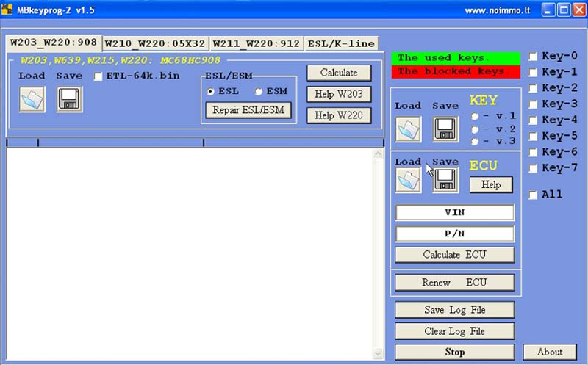
Task: Close the MBkeyprog-2 window
Action: pos(579,10)
